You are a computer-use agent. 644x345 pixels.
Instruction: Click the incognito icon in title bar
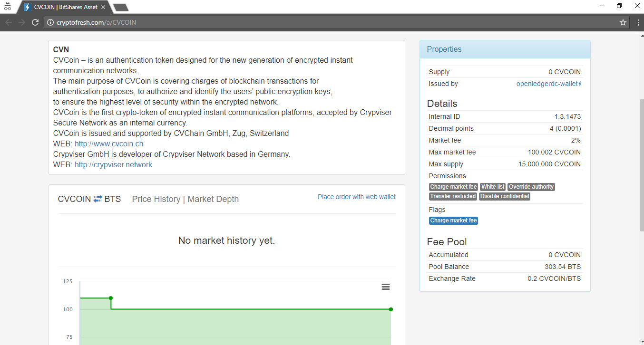[x=7, y=7]
